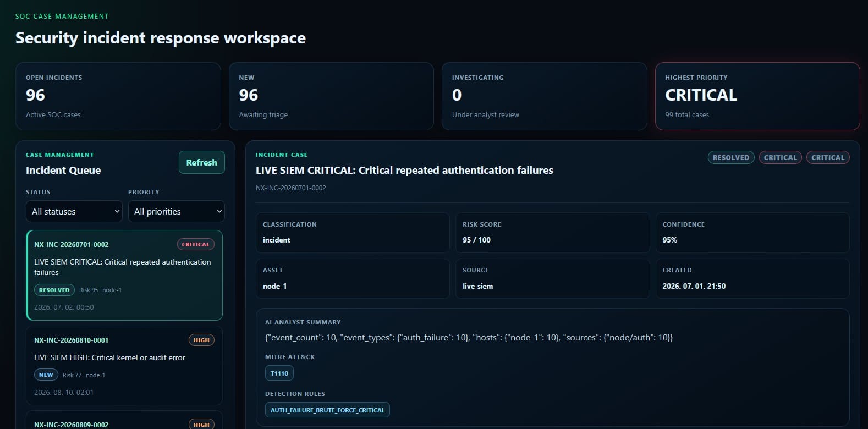
Task: Click the last CRITICAL badge in incident header
Action: pos(828,157)
